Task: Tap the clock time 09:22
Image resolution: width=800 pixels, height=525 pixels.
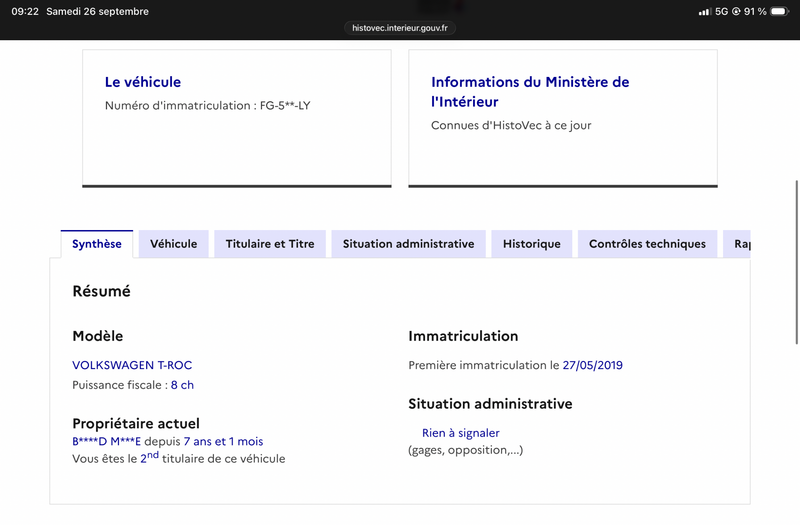Action: point(25,11)
